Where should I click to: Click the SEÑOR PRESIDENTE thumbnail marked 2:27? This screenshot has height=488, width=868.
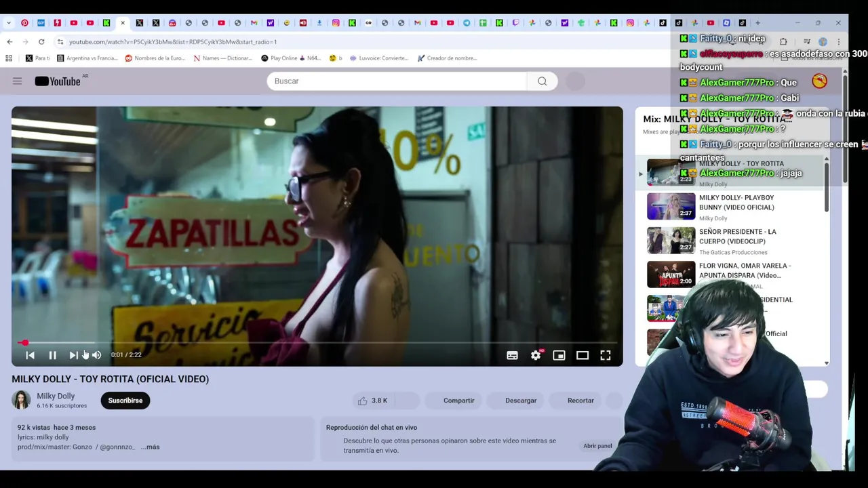tap(671, 241)
